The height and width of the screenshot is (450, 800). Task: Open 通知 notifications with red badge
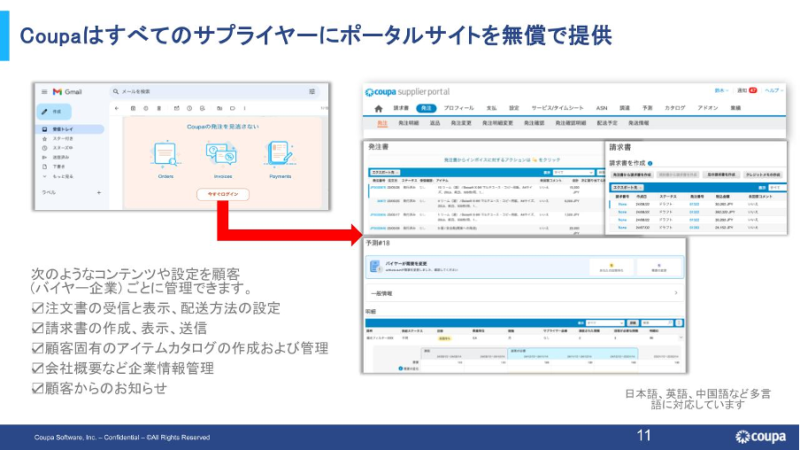click(x=747, y=91)
